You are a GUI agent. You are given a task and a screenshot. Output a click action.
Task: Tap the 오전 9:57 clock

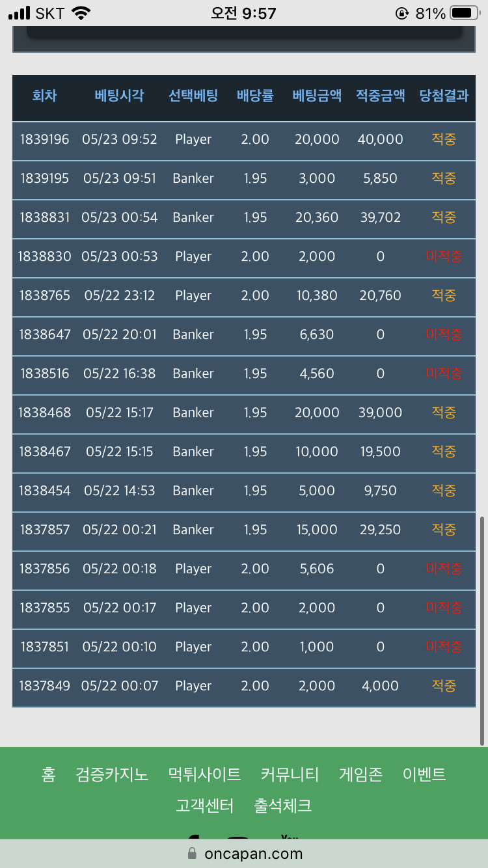243,13
